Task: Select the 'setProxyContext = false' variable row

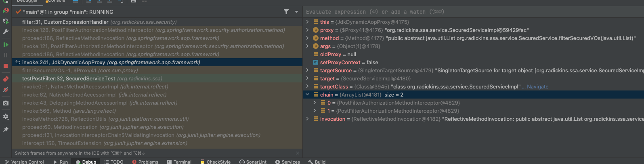Action: point(473,62)
